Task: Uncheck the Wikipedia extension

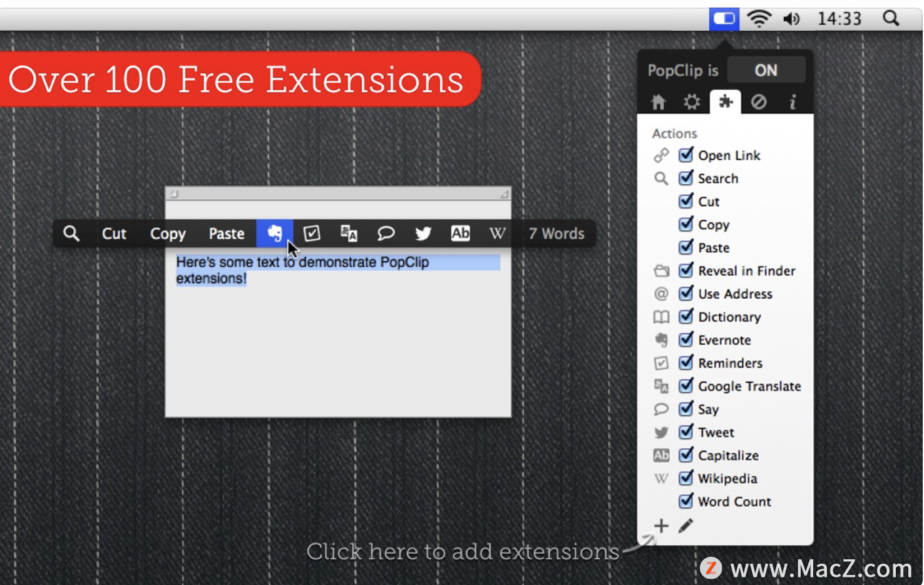Action: [x=686, y=478]
